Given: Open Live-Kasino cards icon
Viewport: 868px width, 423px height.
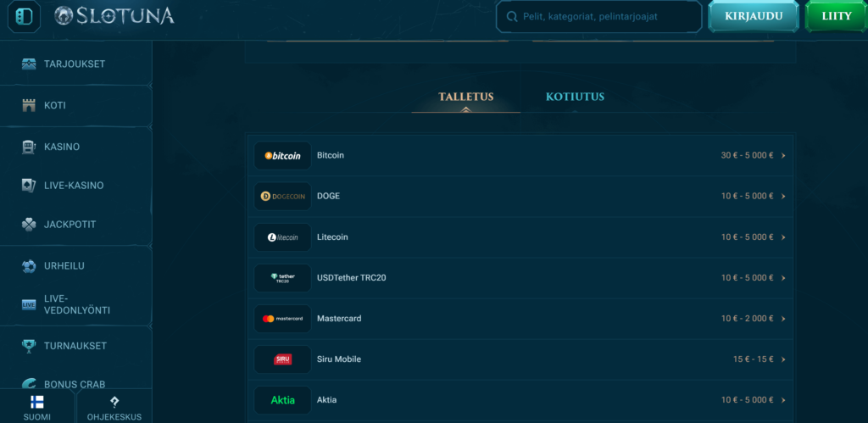Looking at the screenshot, I should tap(29, 186).
